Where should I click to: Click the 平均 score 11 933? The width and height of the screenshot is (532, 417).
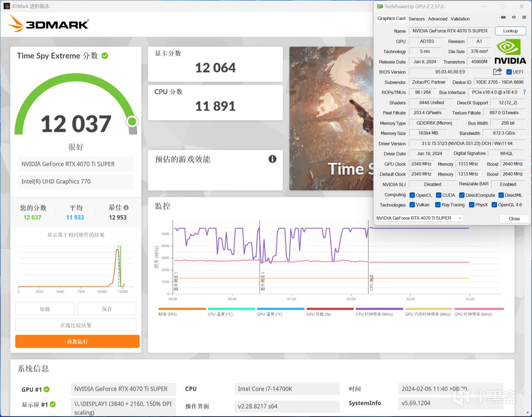click(x=75, y=217)
